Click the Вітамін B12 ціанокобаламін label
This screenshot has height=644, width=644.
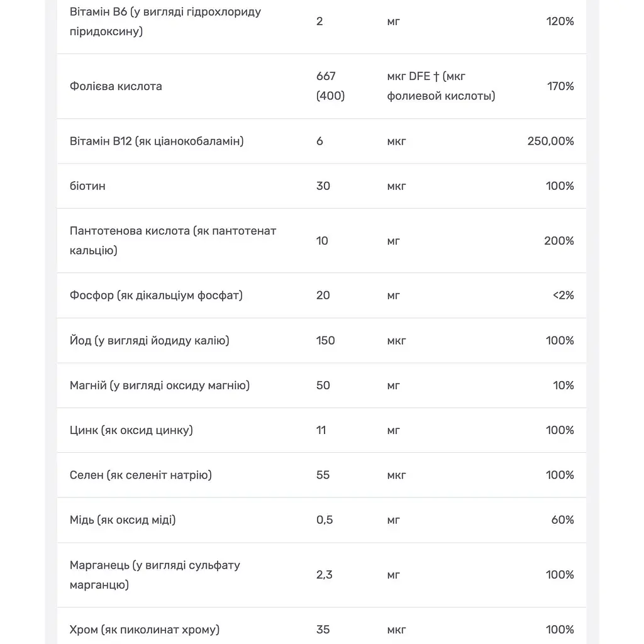point(157,142)
